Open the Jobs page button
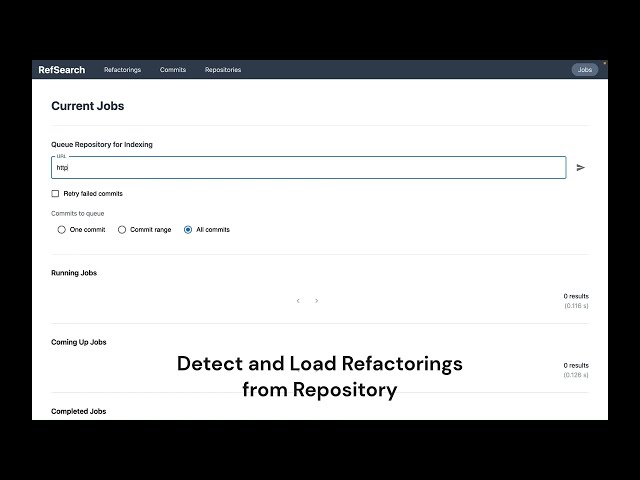Image resolution: width=640 pixels, height=480 pixels. (584, 70)
